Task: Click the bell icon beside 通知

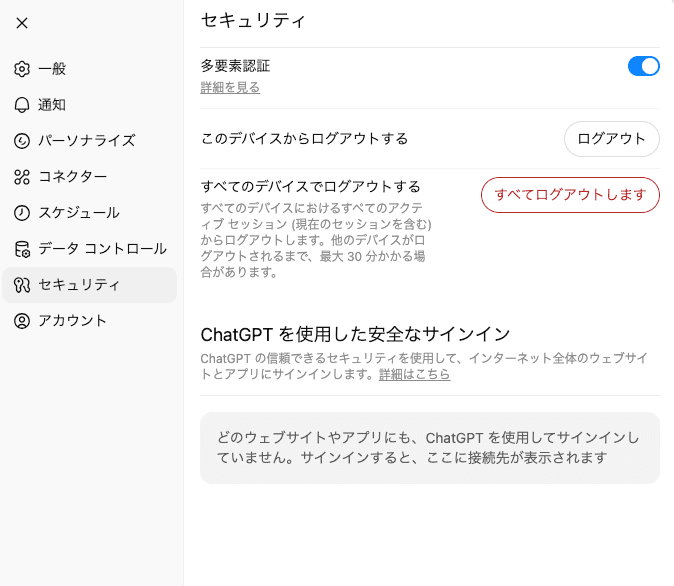Action: coord(22,105)
